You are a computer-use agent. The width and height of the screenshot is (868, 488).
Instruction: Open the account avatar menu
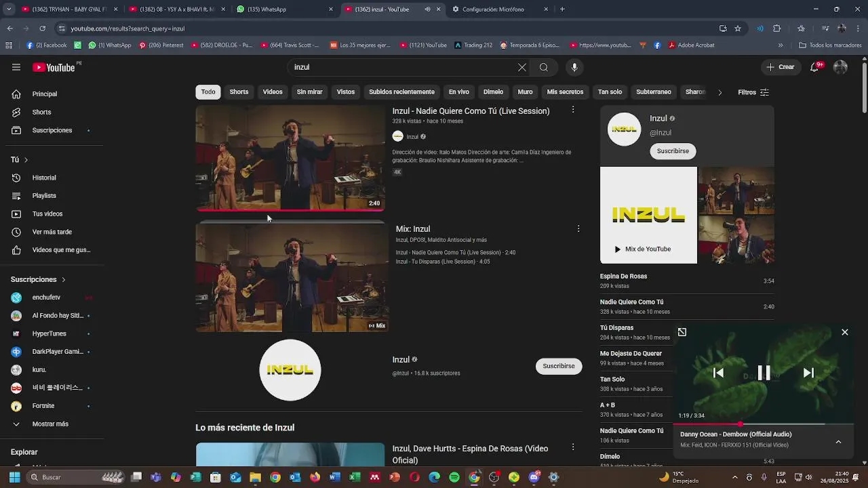point(840,67)
